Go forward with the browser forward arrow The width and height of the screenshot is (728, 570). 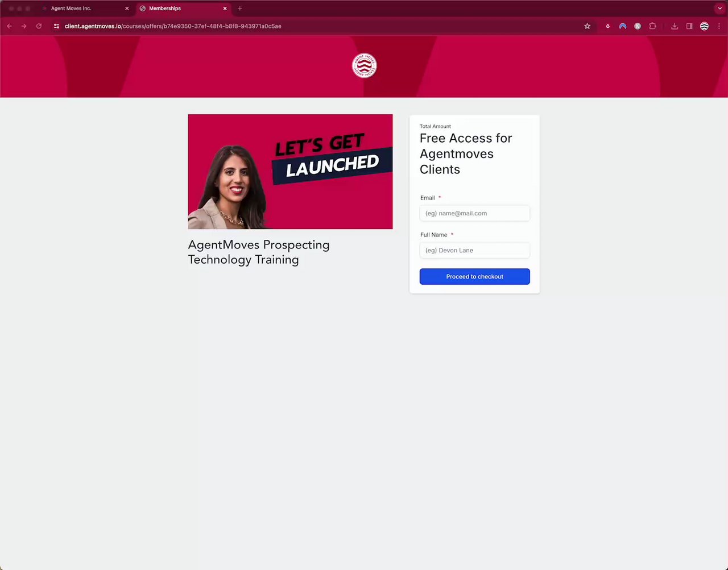click(x=24, y=26)
